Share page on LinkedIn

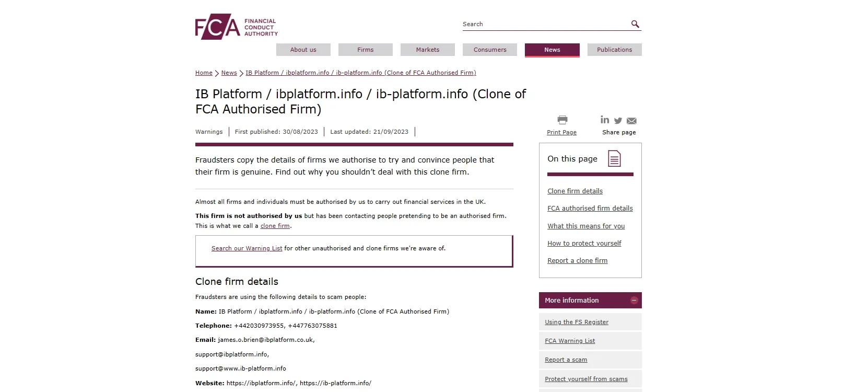pos(605,120)
